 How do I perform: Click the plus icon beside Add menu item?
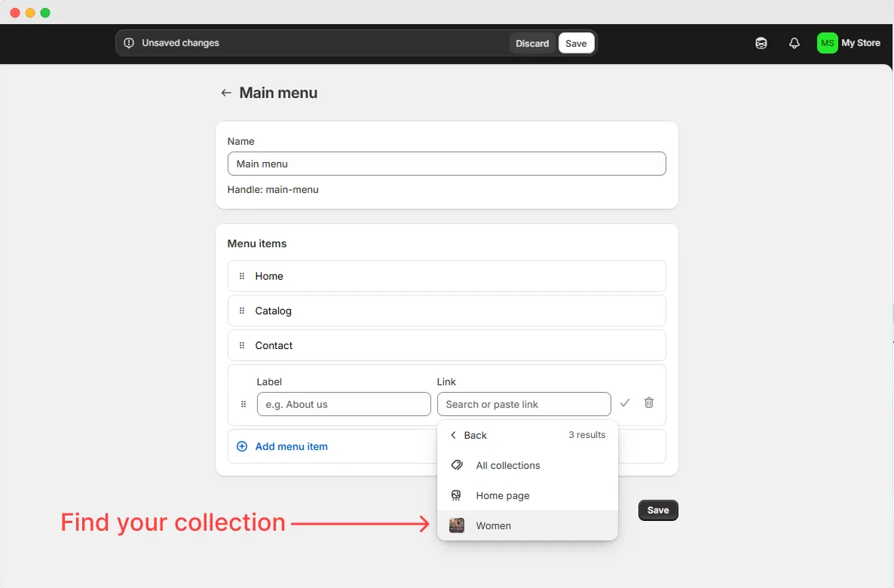[241, 446]
